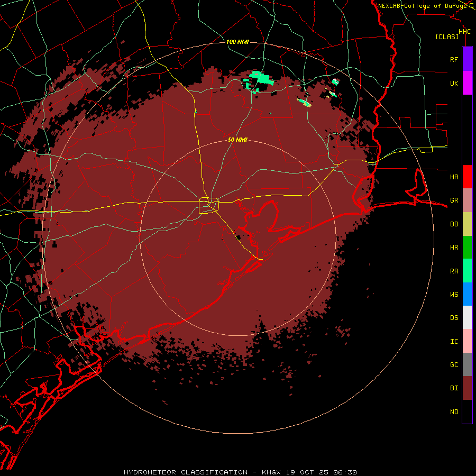
Task: Click the yellow highway loop at radar center
Action: [209, 205]
